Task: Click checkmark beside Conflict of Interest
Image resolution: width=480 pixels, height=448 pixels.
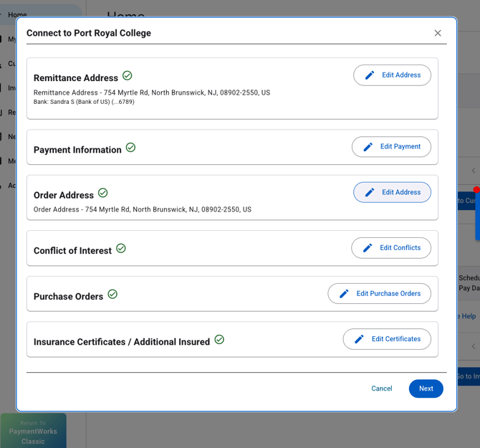Action: [121, 248]
